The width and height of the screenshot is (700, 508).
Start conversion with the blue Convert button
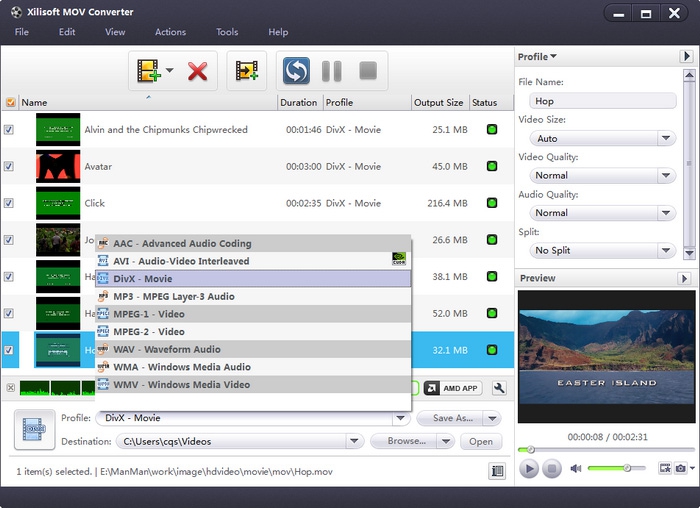click(x=296, y=71)
